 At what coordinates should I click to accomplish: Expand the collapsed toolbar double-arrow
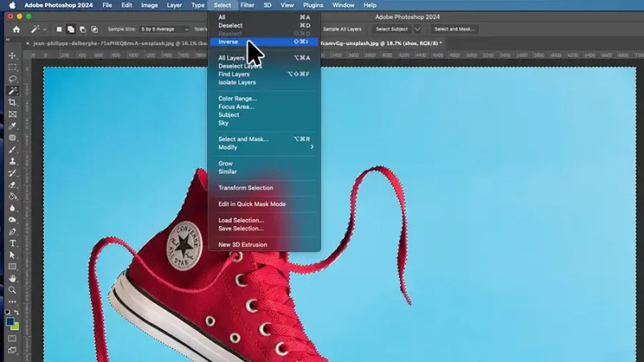8,39
